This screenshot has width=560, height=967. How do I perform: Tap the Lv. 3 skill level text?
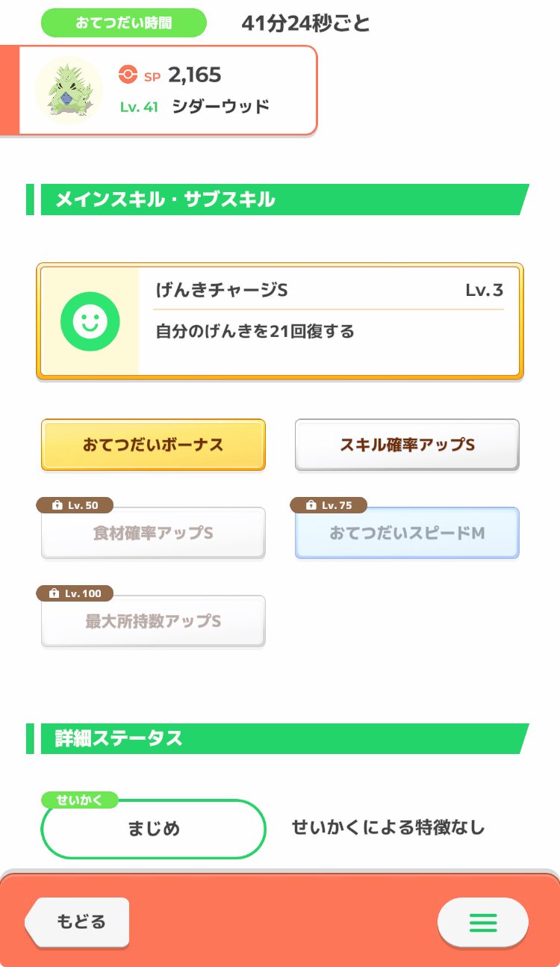(484, 290)
